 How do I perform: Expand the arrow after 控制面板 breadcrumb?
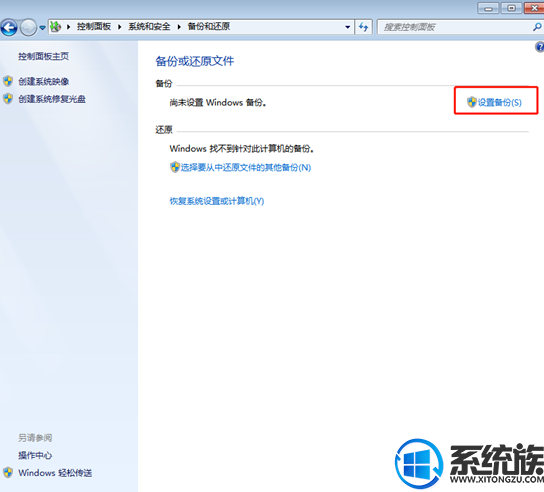(120, 27)
